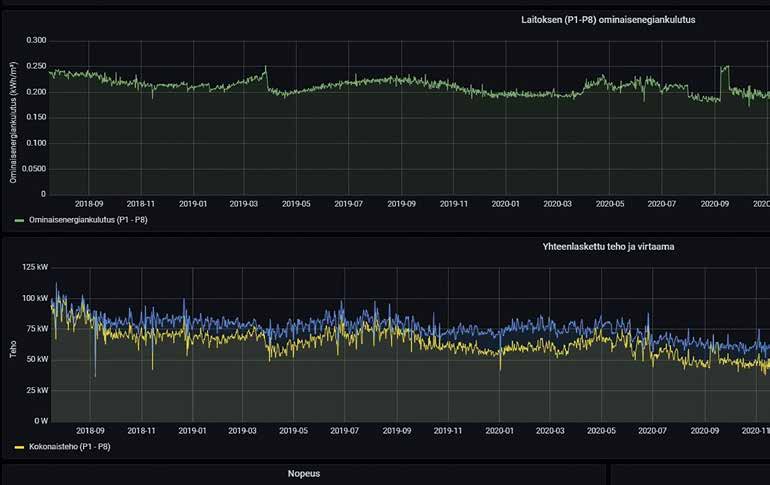Click the 50 kW y-axis value

37,359
